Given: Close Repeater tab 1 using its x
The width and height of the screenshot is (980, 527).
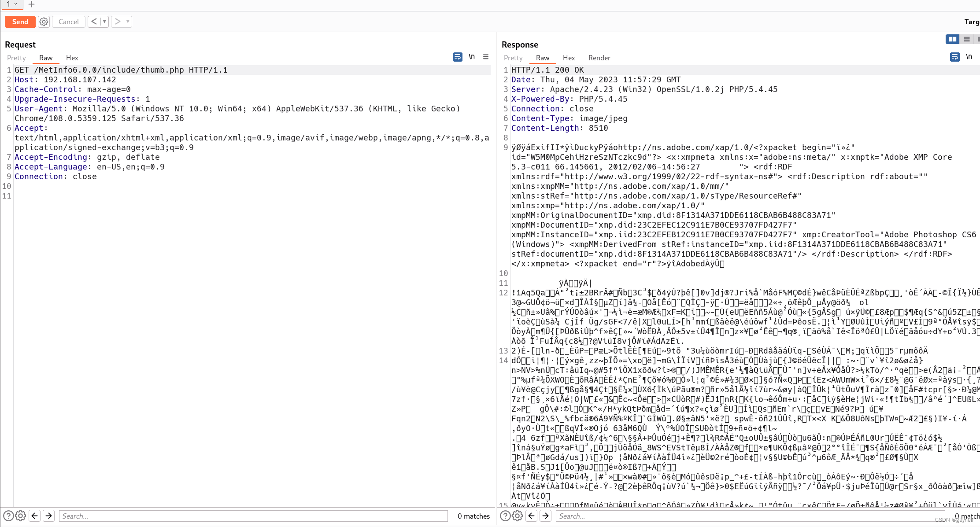Looking at the screenshot, I should pos(15,4).
